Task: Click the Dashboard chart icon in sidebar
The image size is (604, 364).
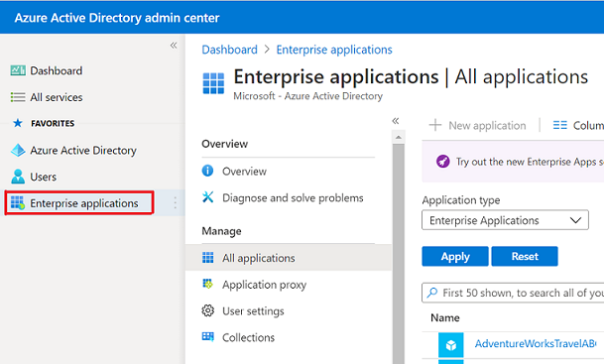Action: pos(18,70)
